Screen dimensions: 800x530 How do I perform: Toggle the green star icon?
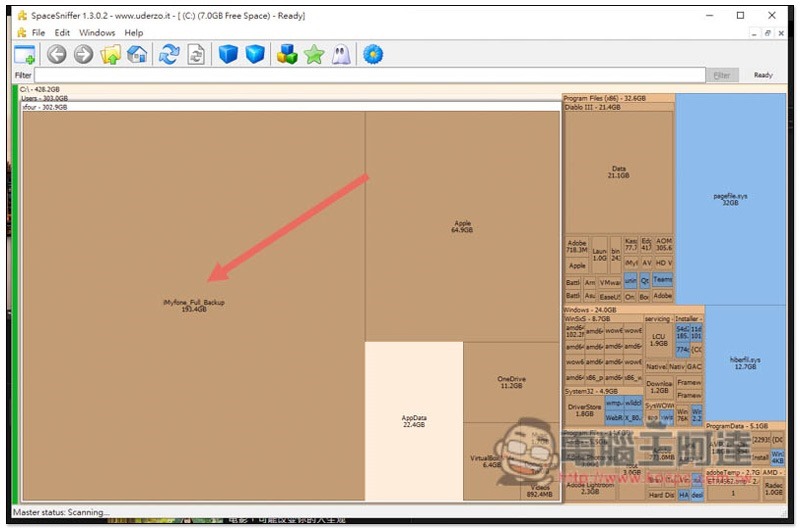coord(314,54)
